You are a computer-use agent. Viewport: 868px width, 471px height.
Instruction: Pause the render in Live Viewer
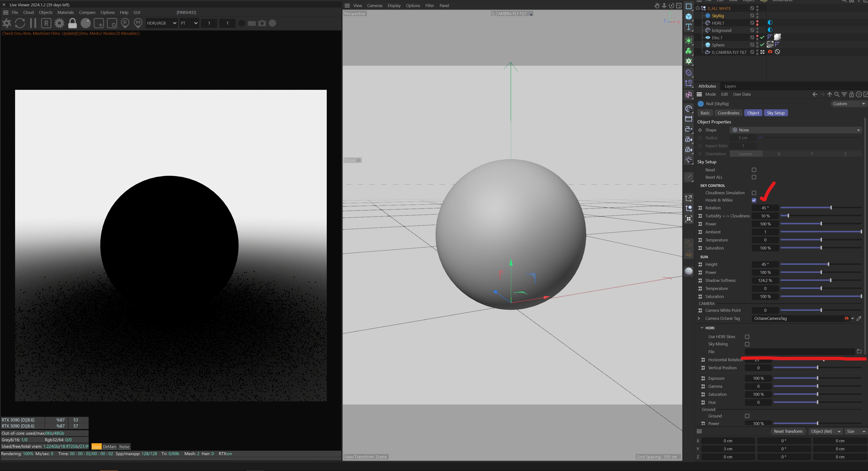click(33, 23)
